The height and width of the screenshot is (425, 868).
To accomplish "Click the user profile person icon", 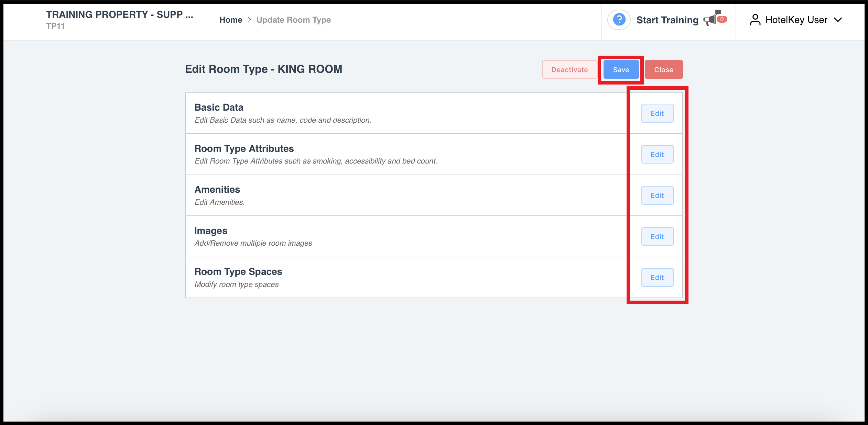I will [755, 20].
